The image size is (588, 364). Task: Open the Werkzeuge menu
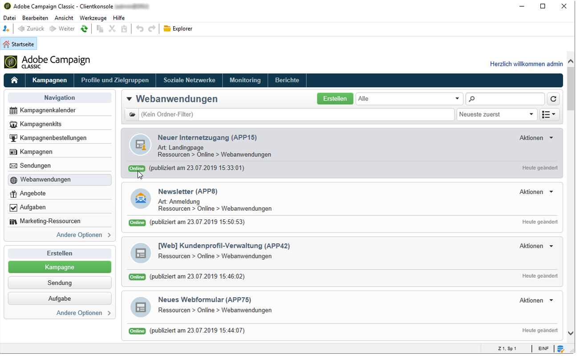[93, 18]
